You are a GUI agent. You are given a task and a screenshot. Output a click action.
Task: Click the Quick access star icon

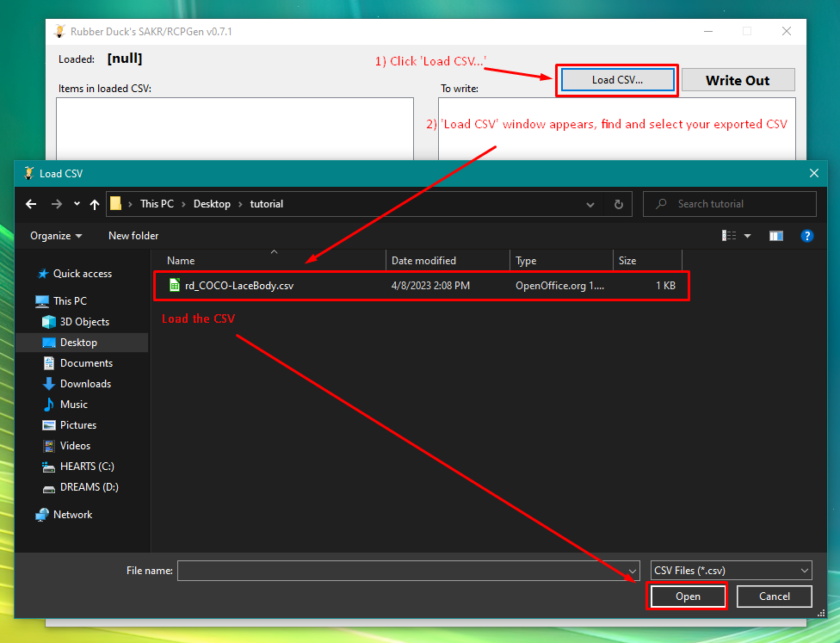pyautogui.click(x=42, y=274)
